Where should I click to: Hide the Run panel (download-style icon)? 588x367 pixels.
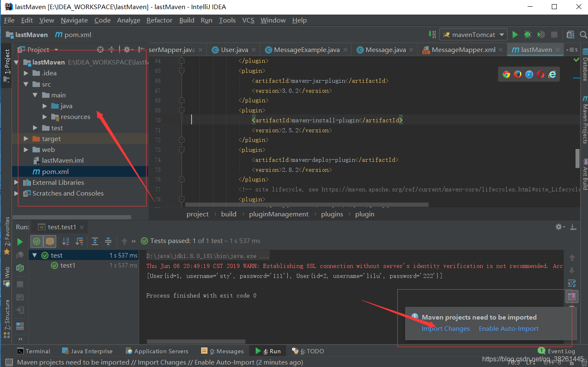pos(573,227)
